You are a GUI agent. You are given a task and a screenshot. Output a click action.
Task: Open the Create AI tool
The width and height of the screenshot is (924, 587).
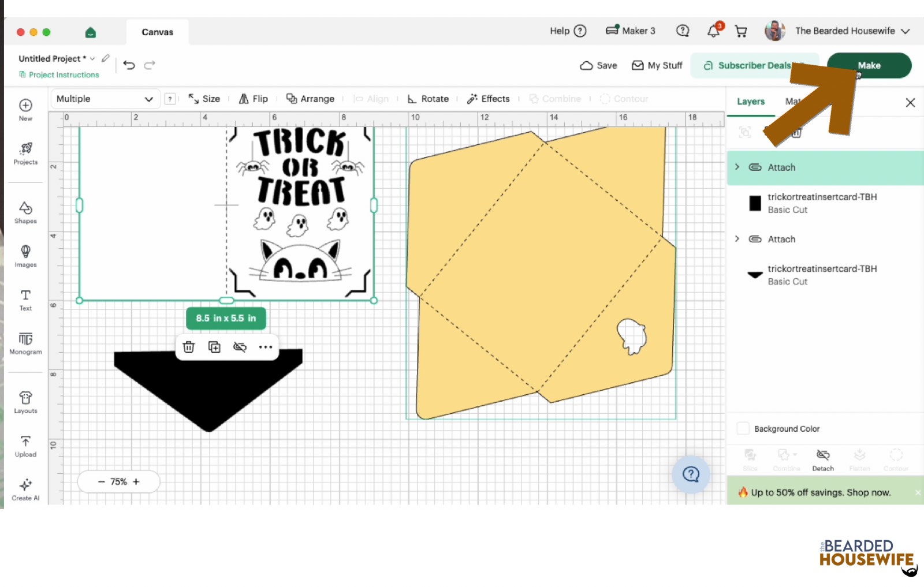click(25, 490)
